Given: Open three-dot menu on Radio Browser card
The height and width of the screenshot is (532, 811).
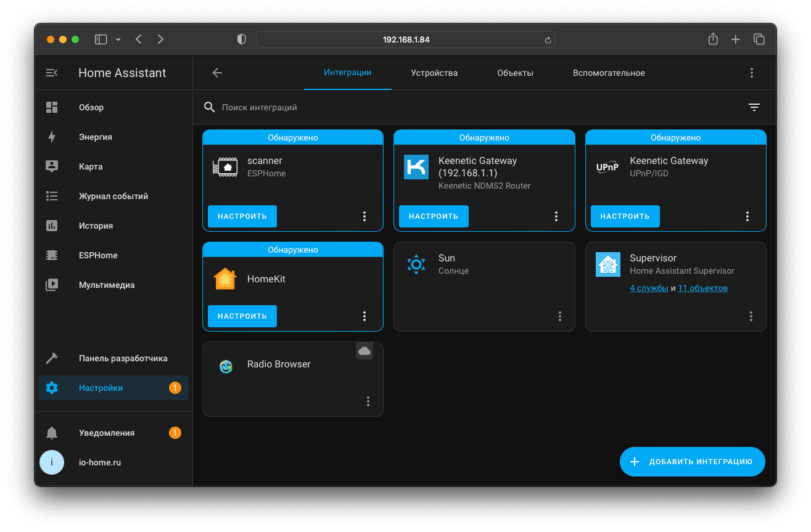Looking at the screenshot, I should (368, 401).
